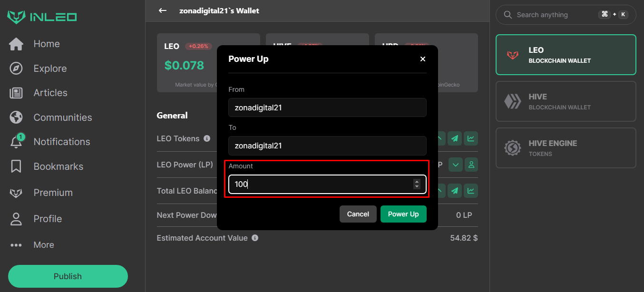The width and height of the screenshot is (644, 292).
Task: Click into the Amount field
Action: 327,185
